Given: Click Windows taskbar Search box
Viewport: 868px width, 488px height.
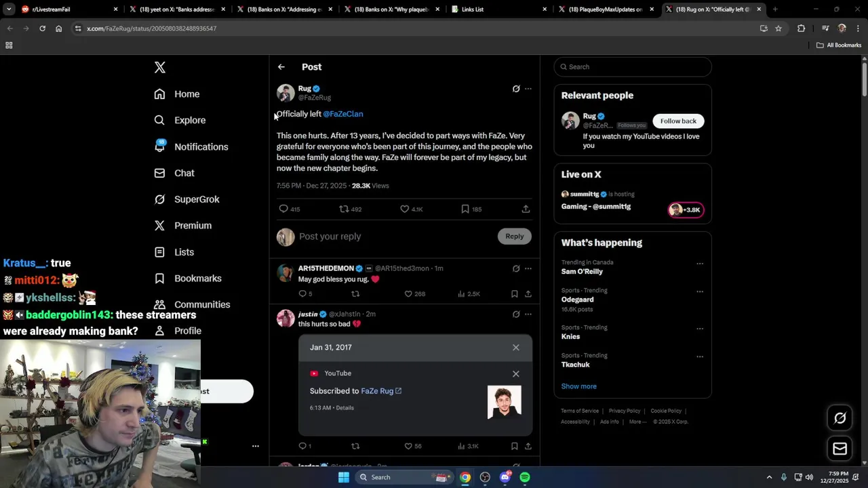Looking at the screenshot, I should point(404,477).
